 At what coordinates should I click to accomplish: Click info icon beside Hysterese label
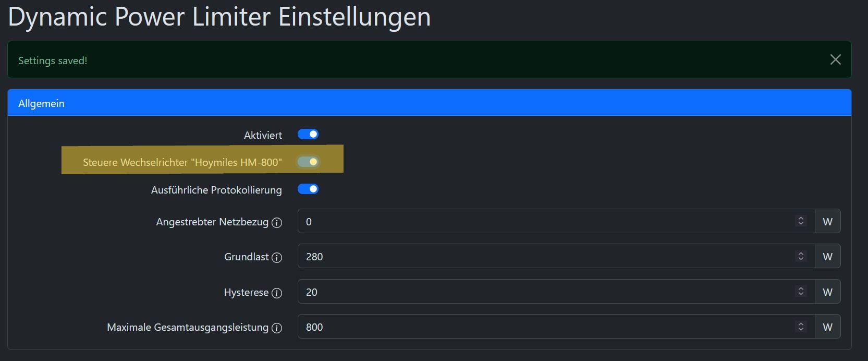tap(277, 293)
